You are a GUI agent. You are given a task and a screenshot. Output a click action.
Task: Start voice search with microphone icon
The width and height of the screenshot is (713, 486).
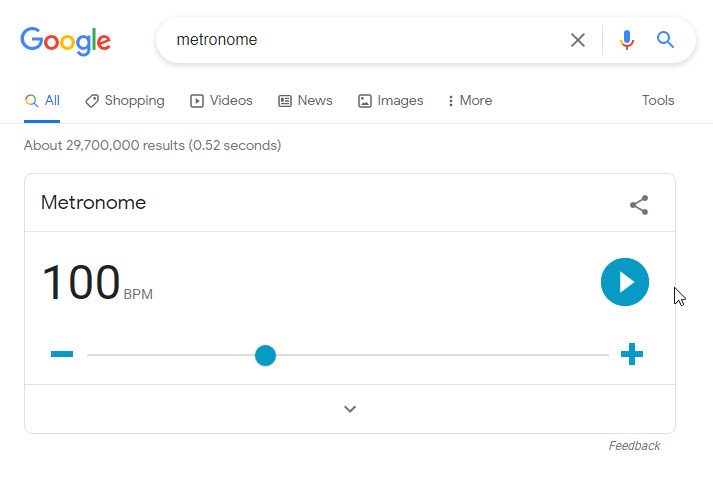click(626, 40)
